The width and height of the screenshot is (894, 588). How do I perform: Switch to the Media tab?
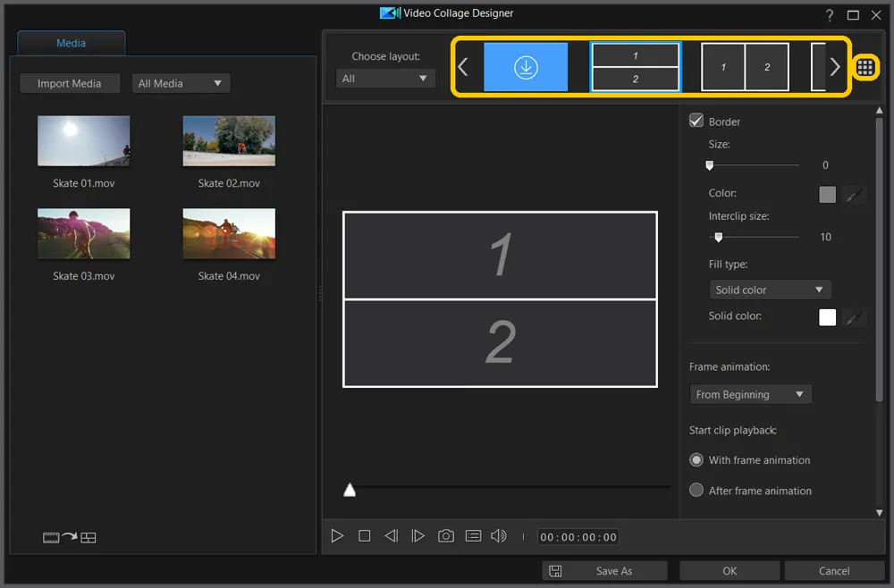point(72,43)
